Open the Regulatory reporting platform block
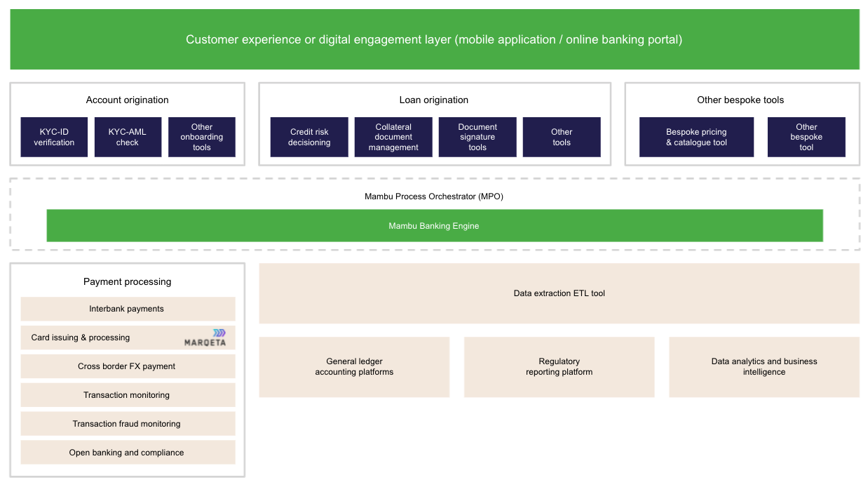 coord(560,367)
